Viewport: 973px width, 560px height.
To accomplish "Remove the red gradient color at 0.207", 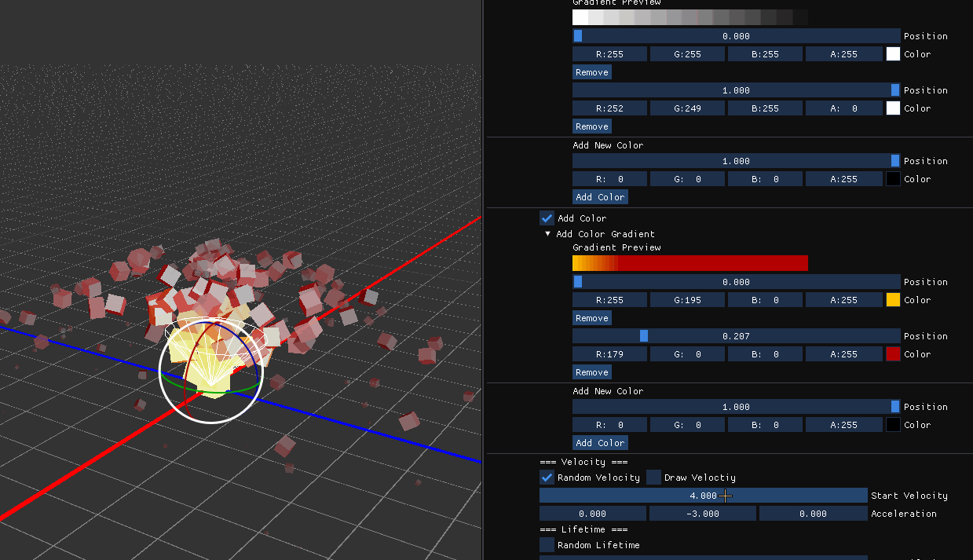I will pyautogui.click(x=591, y=372).
